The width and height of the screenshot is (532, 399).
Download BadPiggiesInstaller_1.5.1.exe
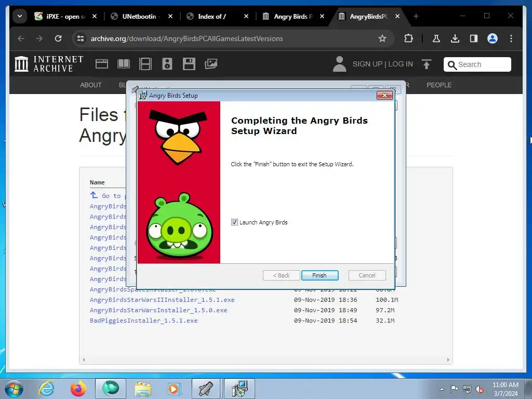143,321
